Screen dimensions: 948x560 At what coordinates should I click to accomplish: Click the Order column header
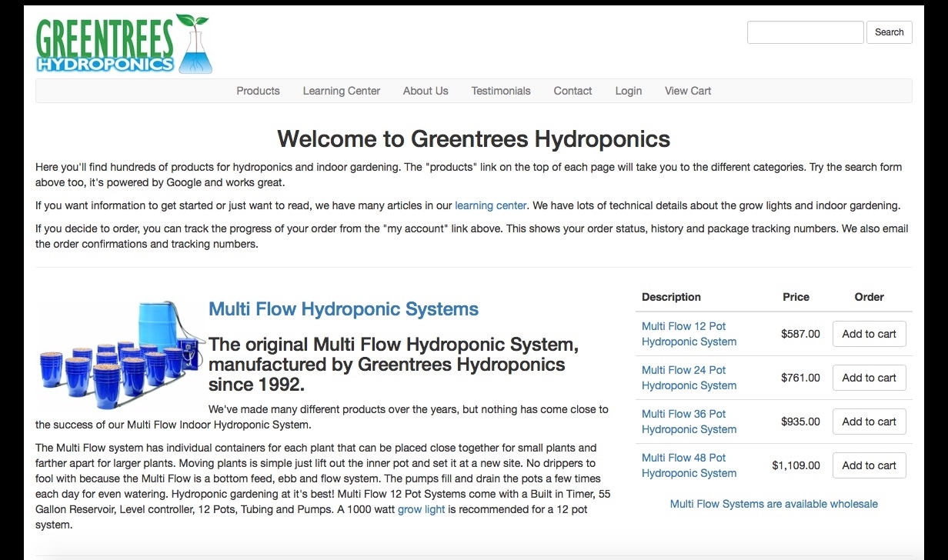click(x=870, y=297)
